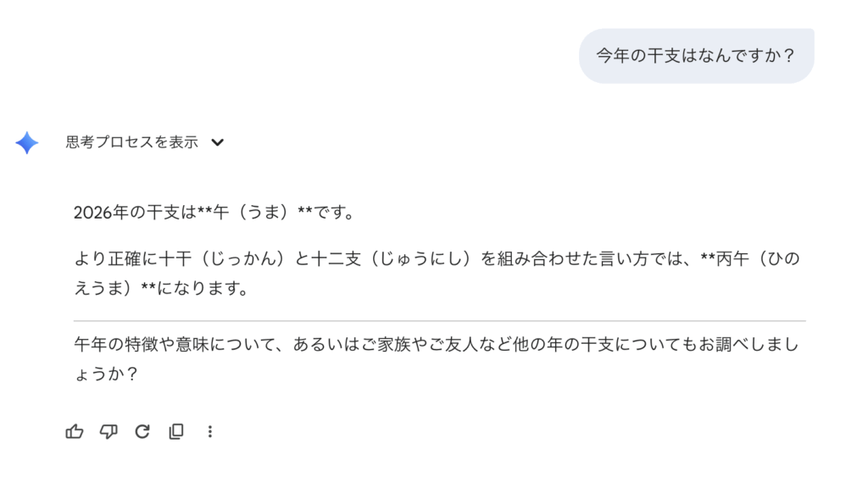
Task: Click the blue Gemini sparkle icon
Action: pos(27,143)
